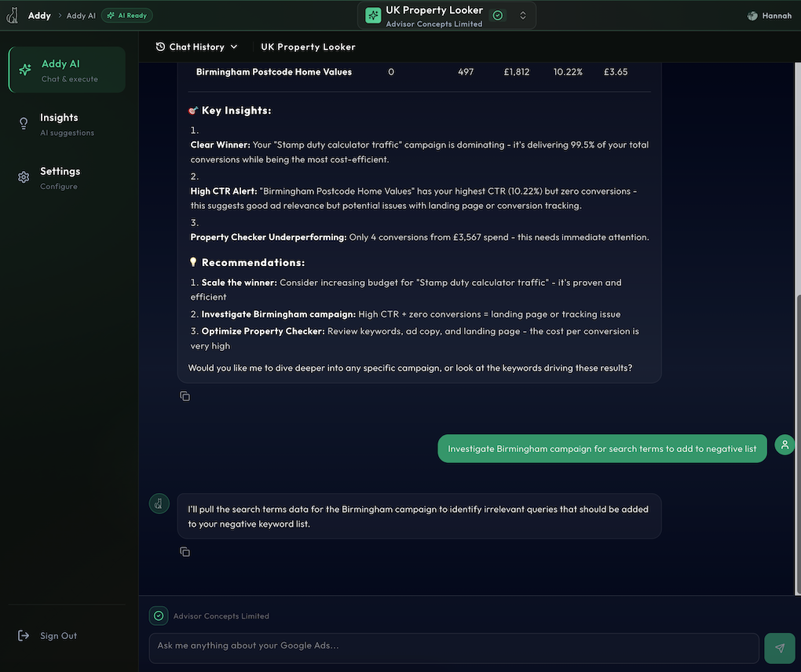
Task: Open the Addy AI sparkle sidebar item
Action: pyautogui.click(x=25, y=70)
